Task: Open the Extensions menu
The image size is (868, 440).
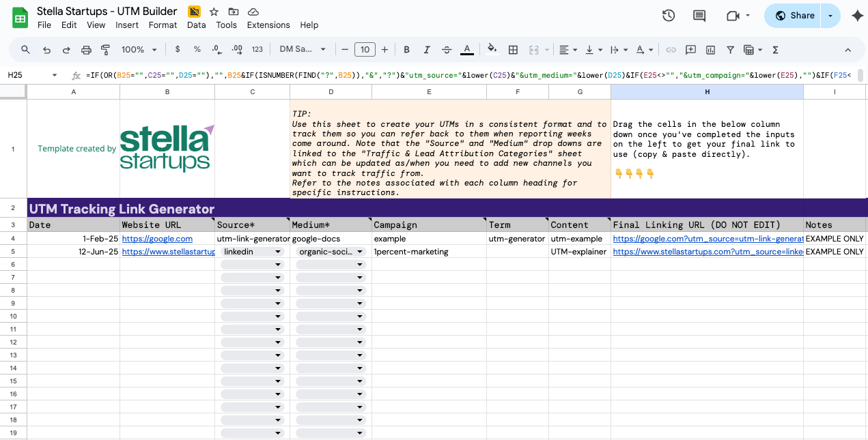Action: [x=268, y=25]
